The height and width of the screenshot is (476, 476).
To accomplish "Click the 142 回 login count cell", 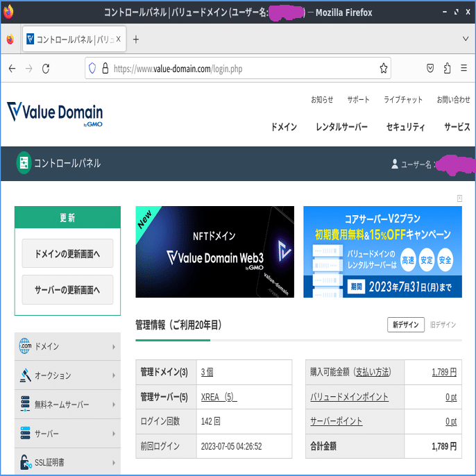I will 244,421.
